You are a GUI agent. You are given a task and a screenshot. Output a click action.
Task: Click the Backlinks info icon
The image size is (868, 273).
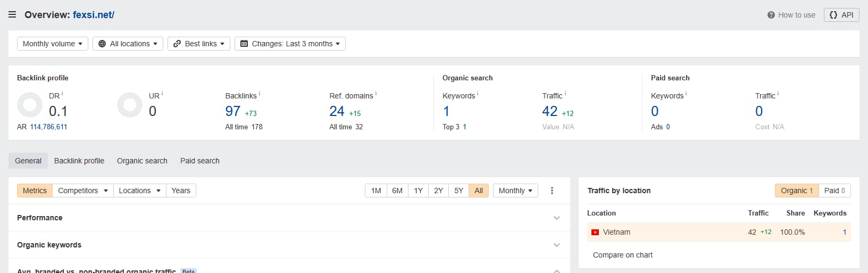(x=260, y=94)
